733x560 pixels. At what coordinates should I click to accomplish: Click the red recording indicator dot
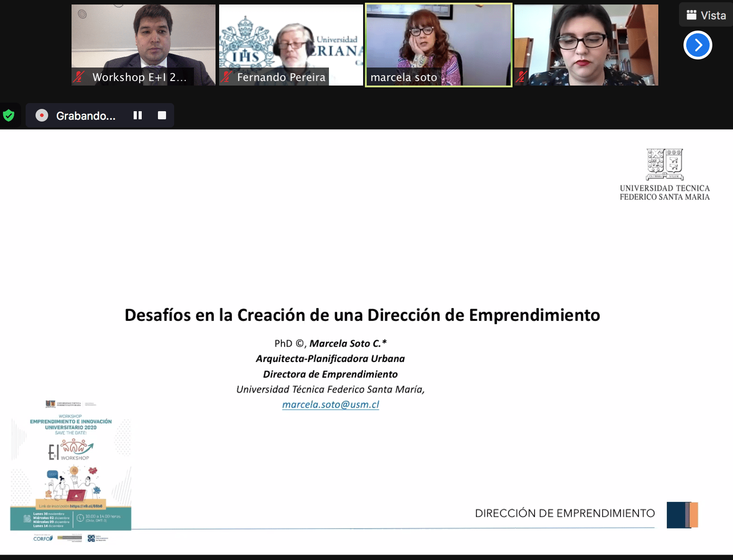(42, 116)
